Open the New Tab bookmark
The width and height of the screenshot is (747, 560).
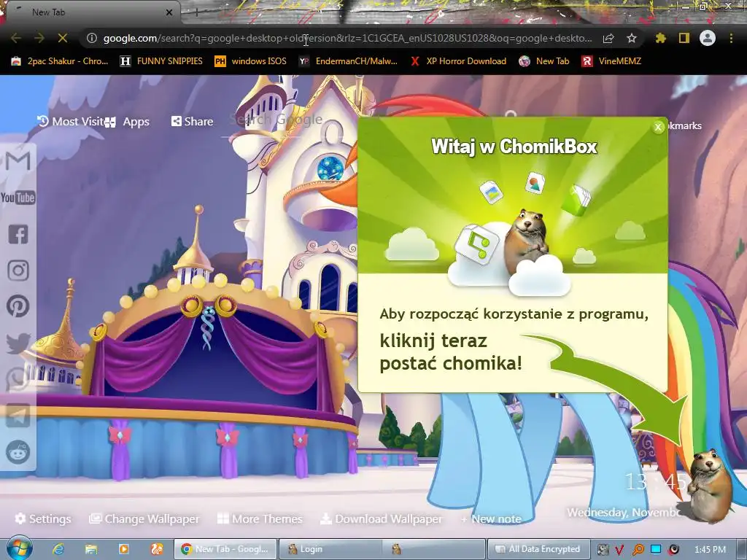543,61
